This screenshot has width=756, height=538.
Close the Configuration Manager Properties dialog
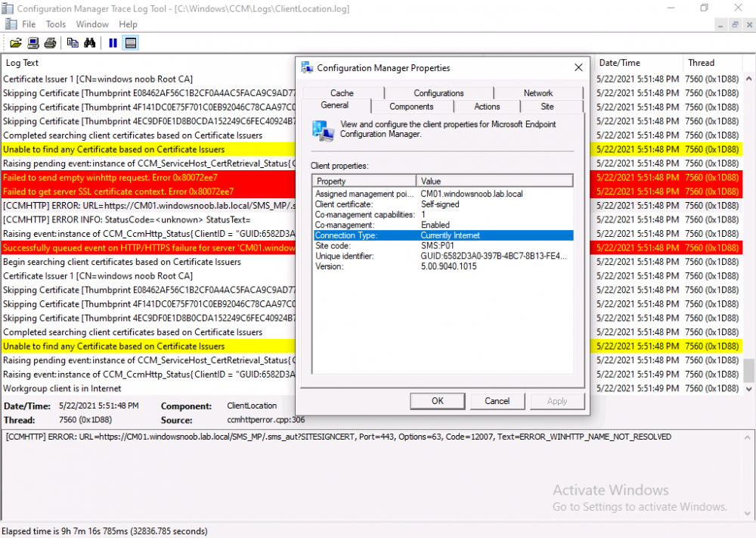point(578,67)
